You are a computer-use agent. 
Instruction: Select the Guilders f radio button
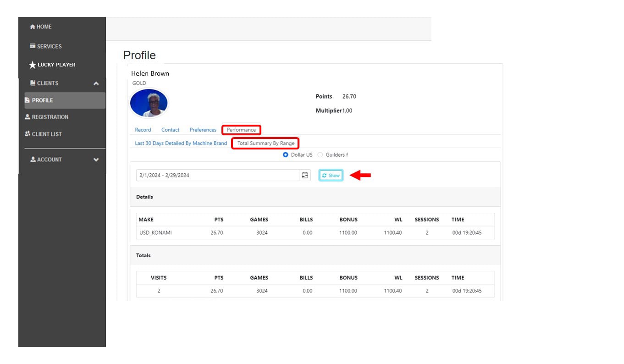[320, 155]
